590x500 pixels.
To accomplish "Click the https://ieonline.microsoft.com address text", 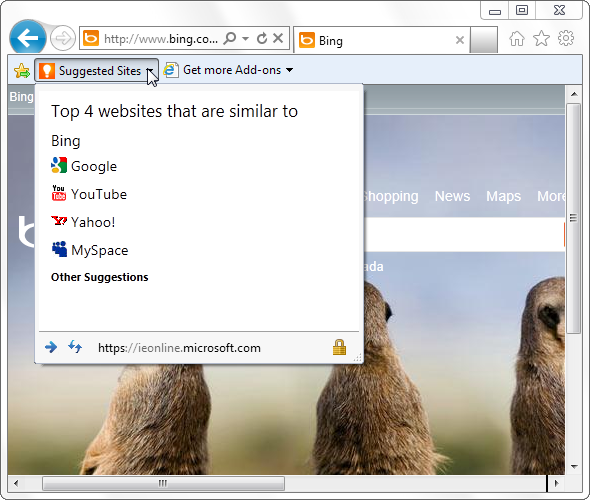I will point(179,348).
